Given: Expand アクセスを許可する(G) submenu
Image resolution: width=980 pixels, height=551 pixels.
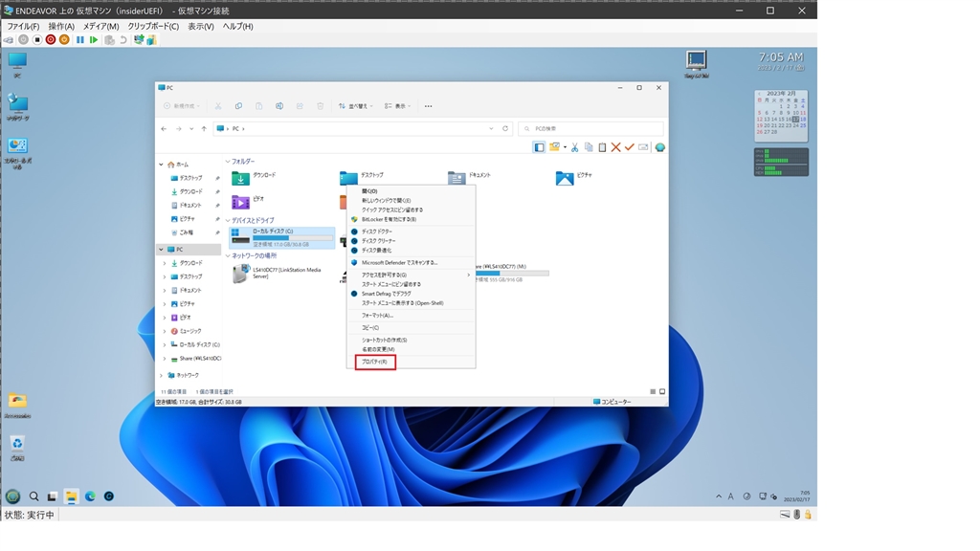Looking at the screenshot, I should (x=412, y=275).
